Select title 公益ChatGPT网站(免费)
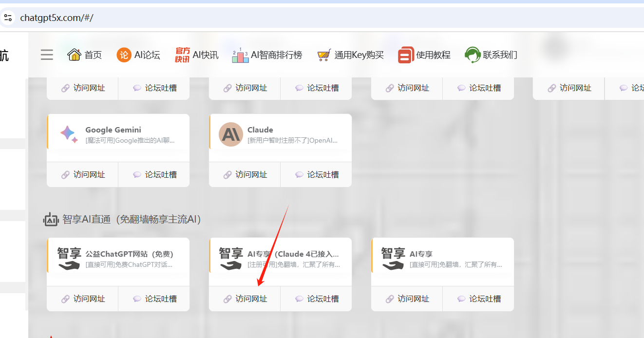The width and height of the screenshot is (644, 338). tap(130, 254)
